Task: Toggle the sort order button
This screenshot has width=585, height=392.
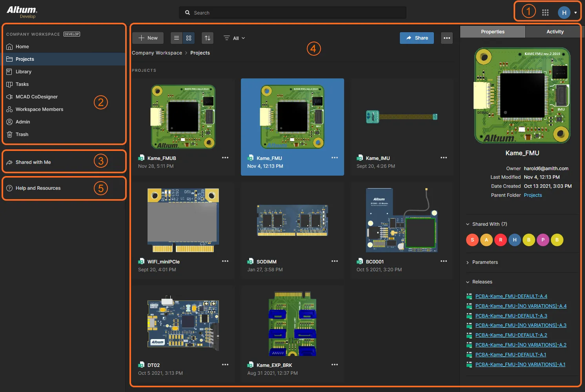Action: click(x=208, y=38)
